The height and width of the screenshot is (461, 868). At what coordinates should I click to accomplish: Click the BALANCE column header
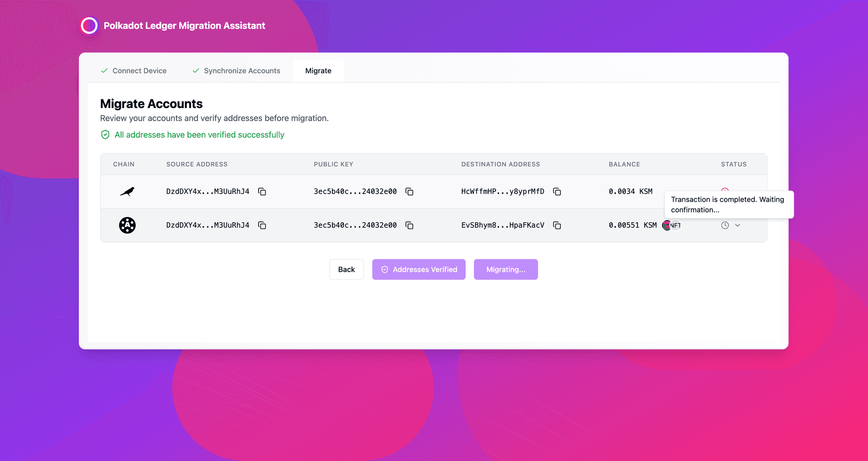[624, 164]
